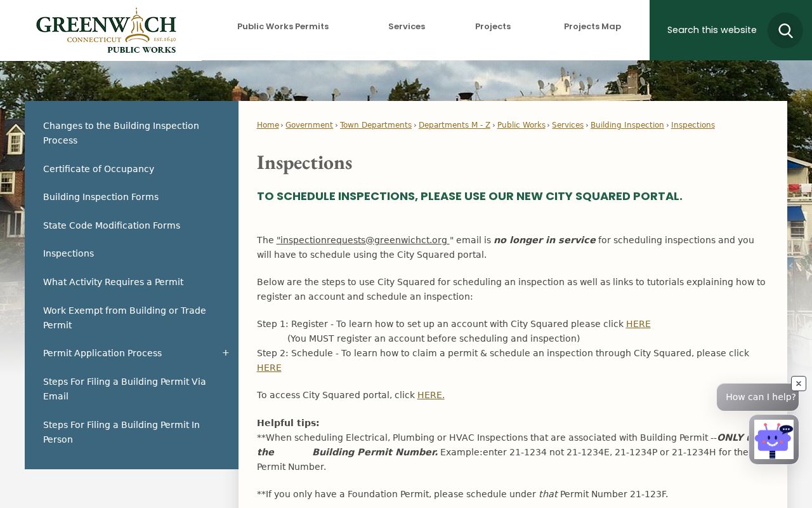Open Building Inspection Forms page
Screen dimensions: 812x508
click(131, 197)
